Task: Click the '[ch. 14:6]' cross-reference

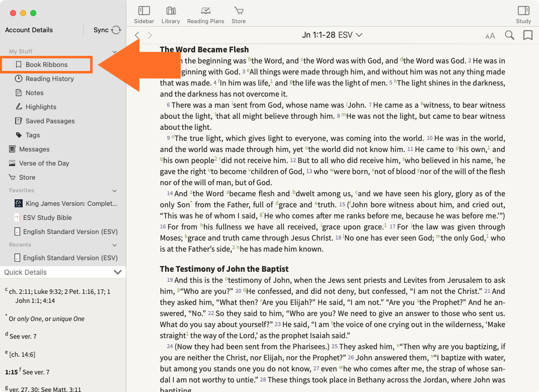Action: pyautogui.click(x=20, y=354)
